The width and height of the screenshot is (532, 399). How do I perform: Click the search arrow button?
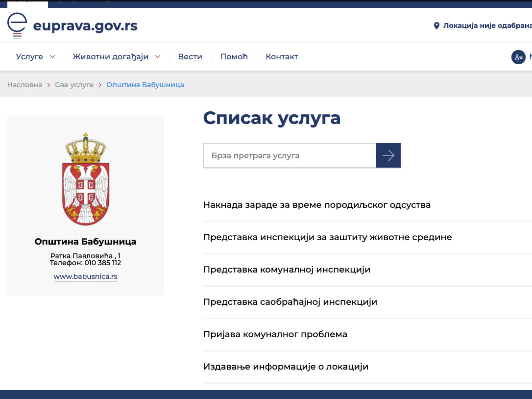pyautogui.click(x=388, y=155)
